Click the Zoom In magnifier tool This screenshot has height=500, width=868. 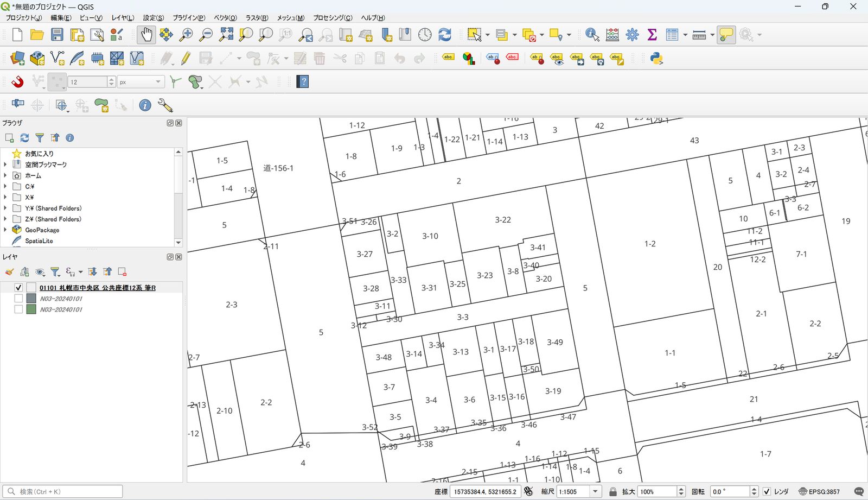point(186,35)
